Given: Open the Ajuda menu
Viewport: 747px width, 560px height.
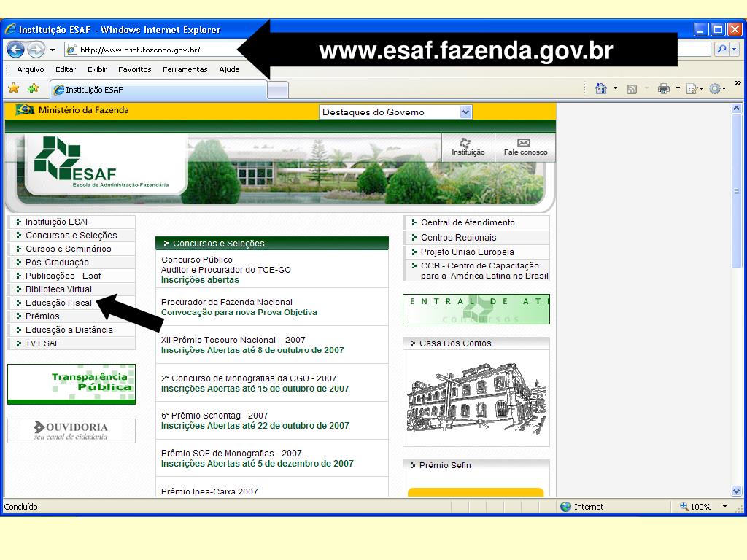Looking at the screenshot, I should point(229,69).
